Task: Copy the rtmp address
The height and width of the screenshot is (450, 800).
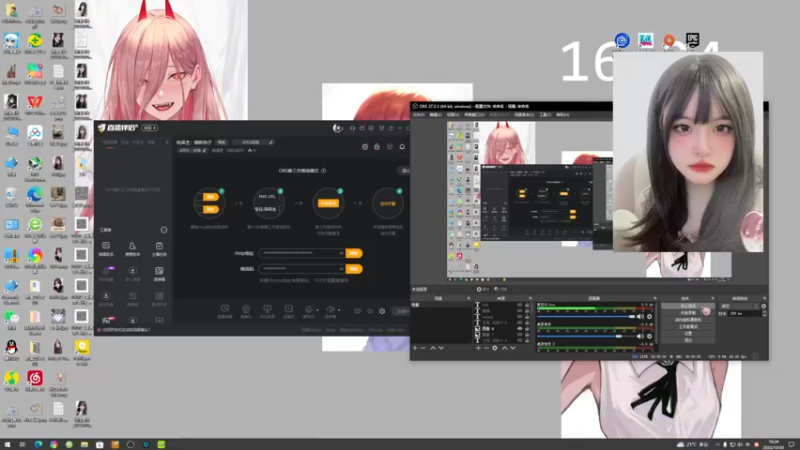Action: [x=354, y=253]
